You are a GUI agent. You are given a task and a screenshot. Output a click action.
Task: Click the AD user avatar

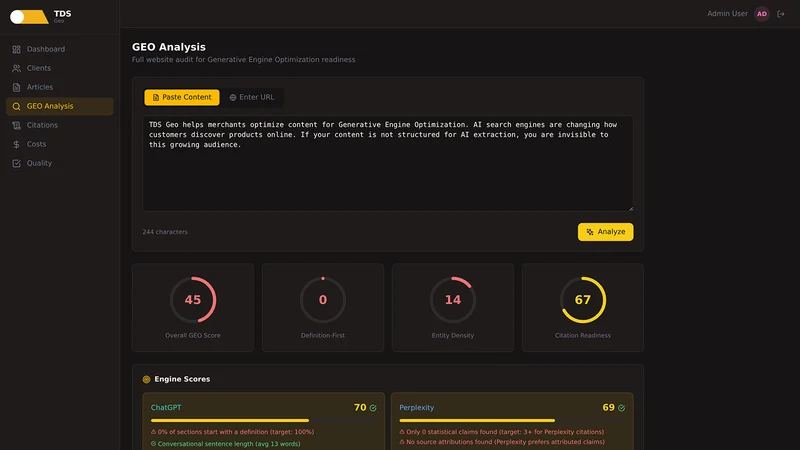pyautogui.click(x=762, y=14)
